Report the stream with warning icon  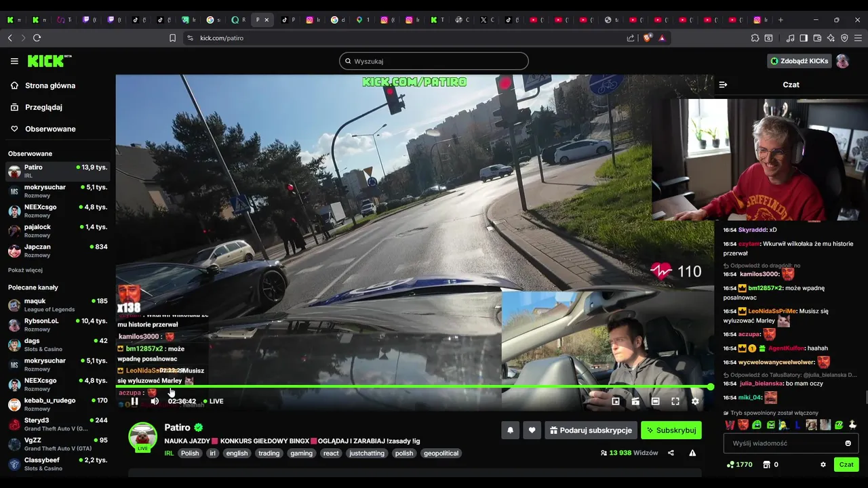[x=692, y=453]
